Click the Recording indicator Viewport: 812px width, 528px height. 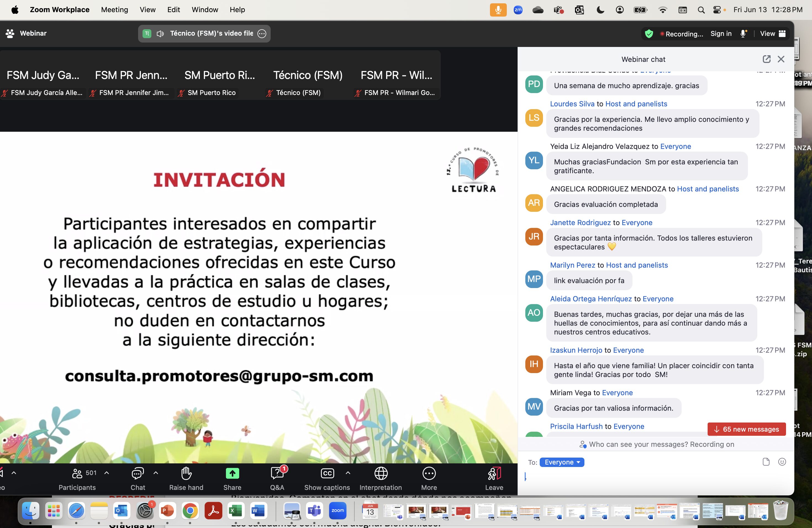[682, 34]
